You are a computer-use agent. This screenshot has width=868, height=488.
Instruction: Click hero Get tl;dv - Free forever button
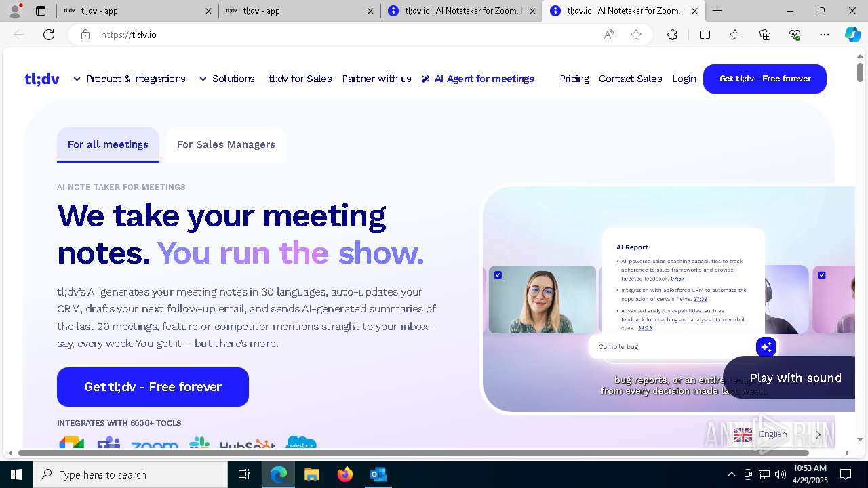click(153, 387)
